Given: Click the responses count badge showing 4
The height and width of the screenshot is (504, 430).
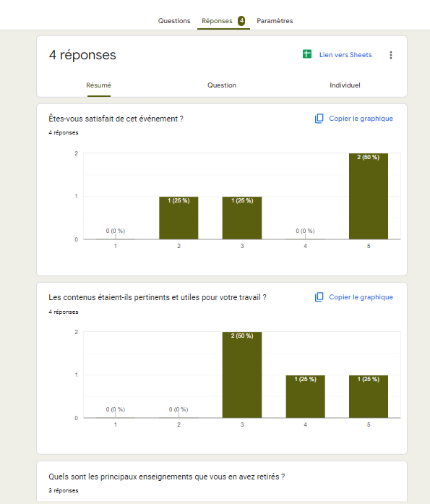Looking at the screenshot, I should pyautogui.click(x=241, y=21).
